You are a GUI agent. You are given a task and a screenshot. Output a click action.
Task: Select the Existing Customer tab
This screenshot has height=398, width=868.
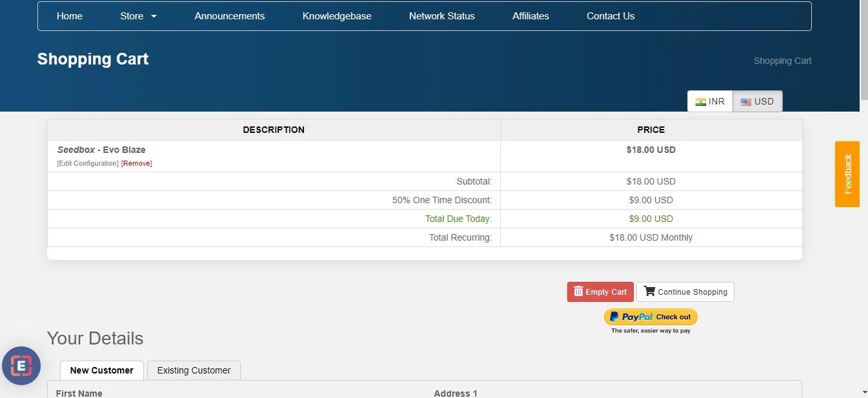(x=194, y=370)
